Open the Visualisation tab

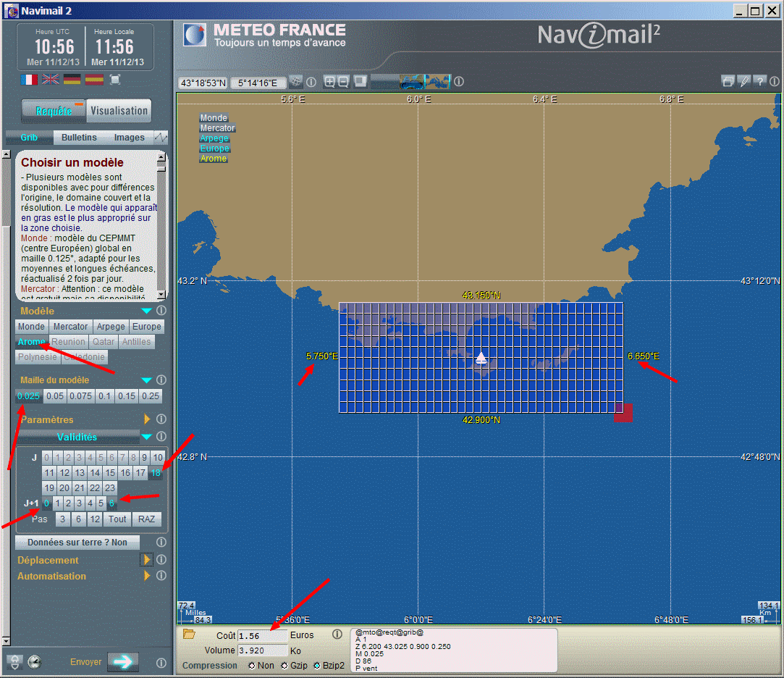click(x=119, y=111)
